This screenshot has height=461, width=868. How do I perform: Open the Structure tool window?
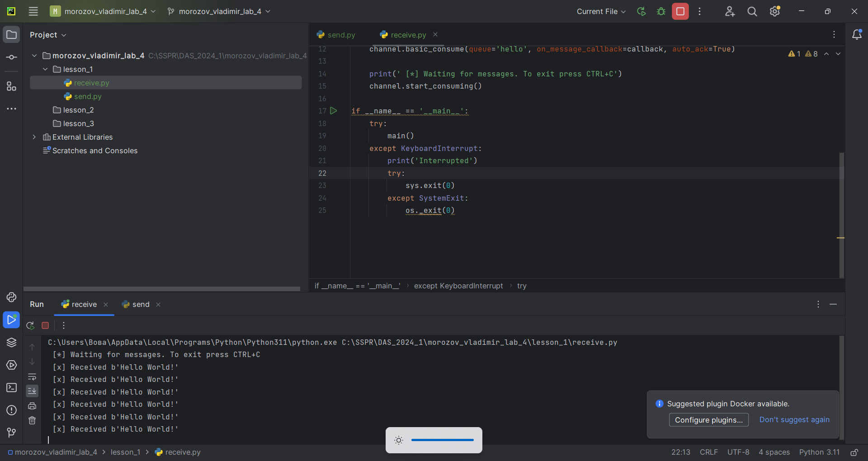11,86
